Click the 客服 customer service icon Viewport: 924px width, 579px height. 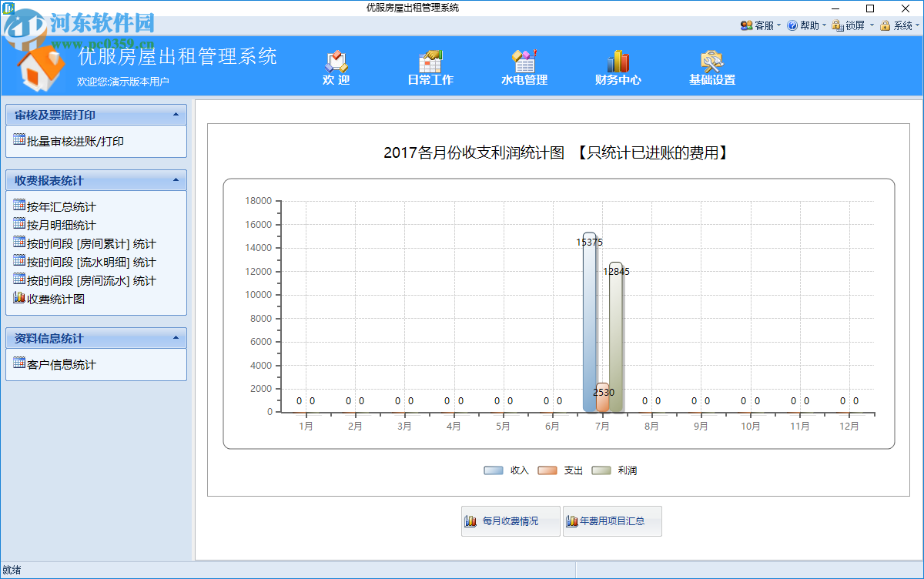(748, 25)
